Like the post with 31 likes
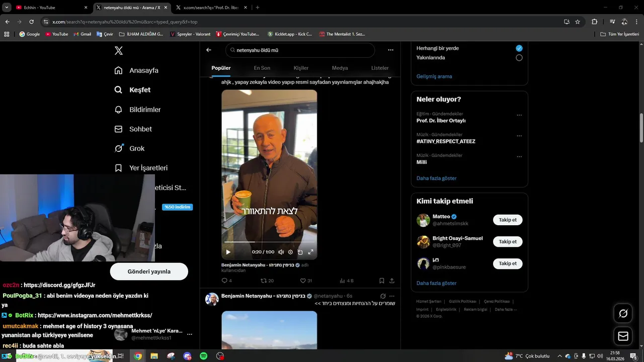Screen dimensions: 644x362 306,281
